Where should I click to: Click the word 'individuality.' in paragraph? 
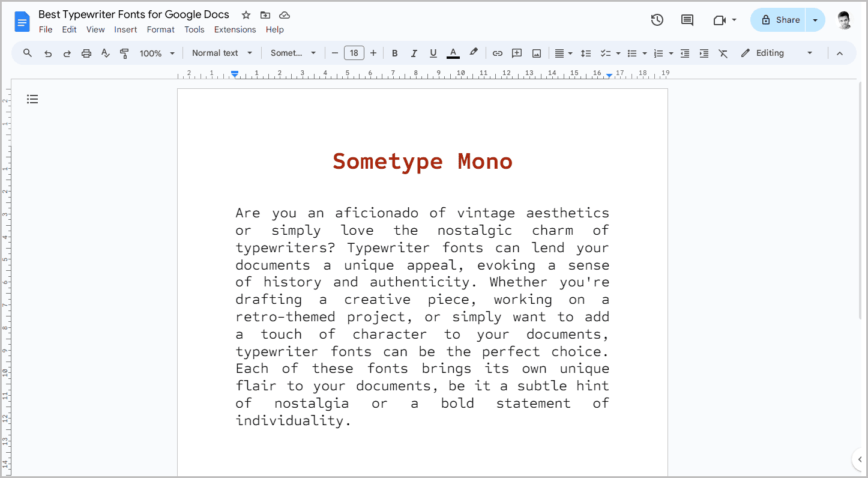(293, 420)
